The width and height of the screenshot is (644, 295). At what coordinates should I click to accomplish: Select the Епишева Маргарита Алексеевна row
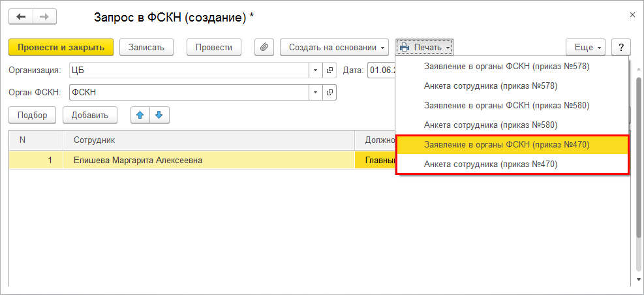click(x=138, y=160)
